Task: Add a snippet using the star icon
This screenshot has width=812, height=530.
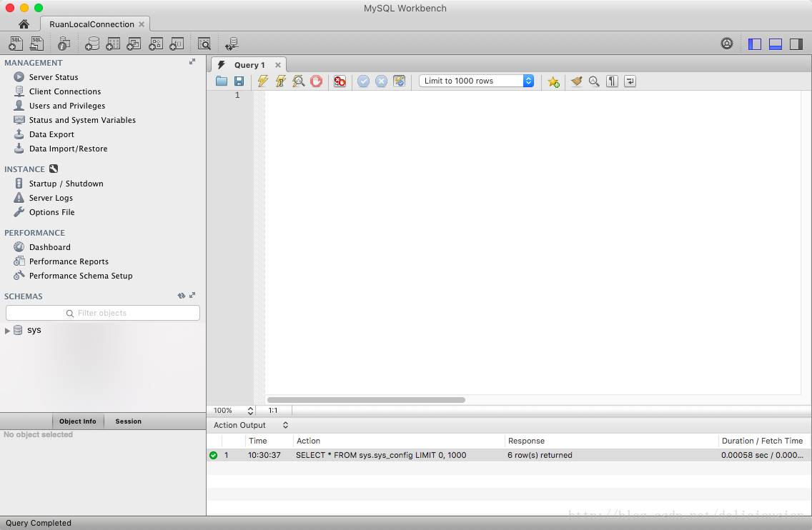Action: tap(553, 81)
